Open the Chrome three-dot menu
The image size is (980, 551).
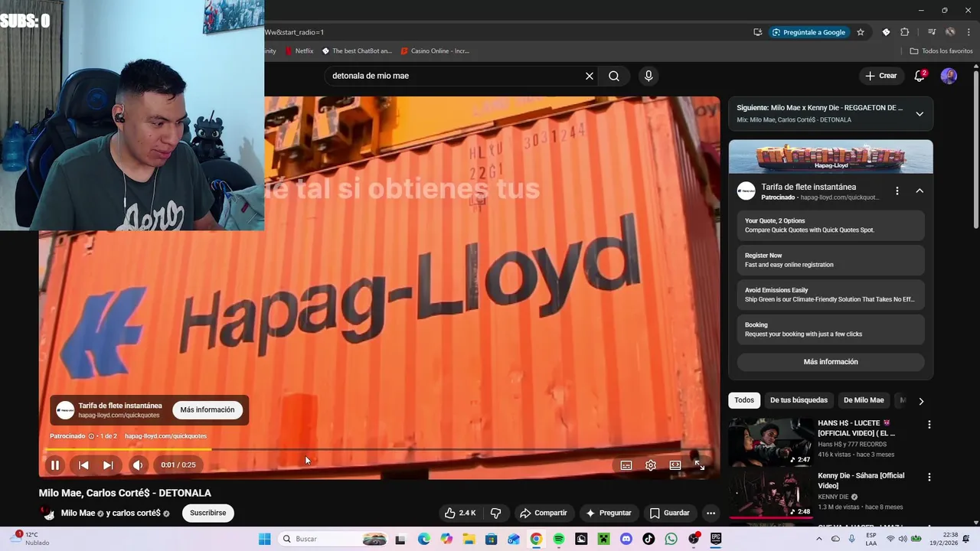(x=969, y=32)
